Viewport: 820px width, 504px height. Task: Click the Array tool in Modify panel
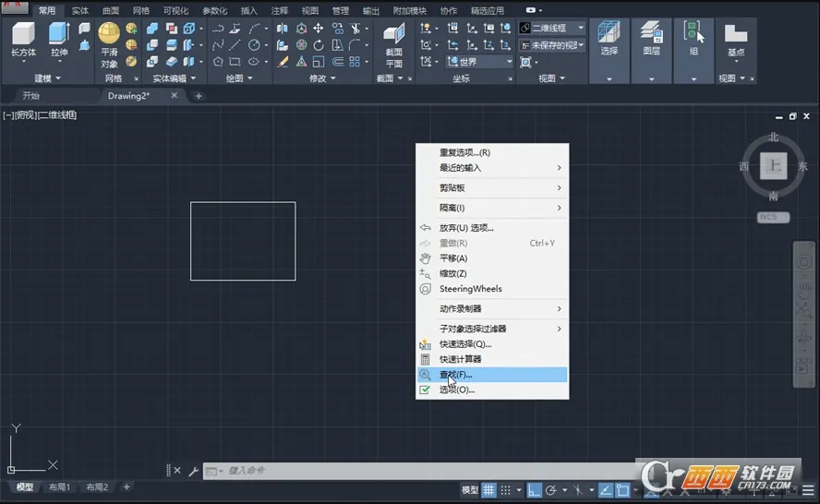(355, 62)
